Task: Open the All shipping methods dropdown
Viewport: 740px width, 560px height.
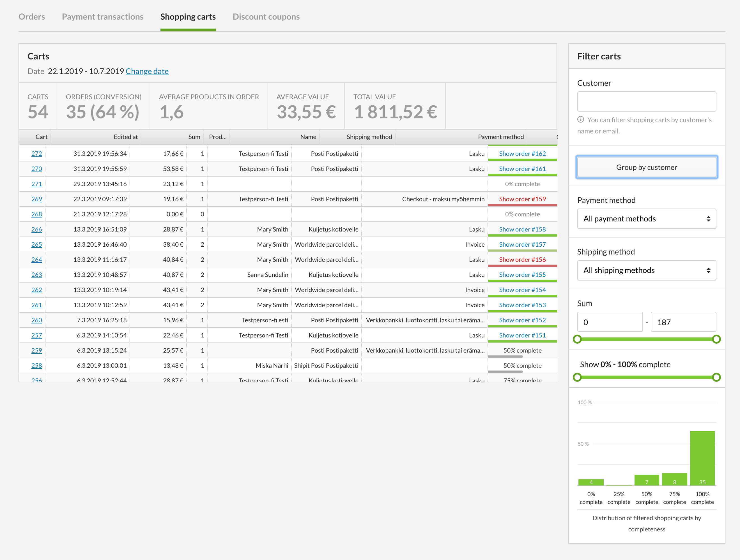Action: click(646, 270)
